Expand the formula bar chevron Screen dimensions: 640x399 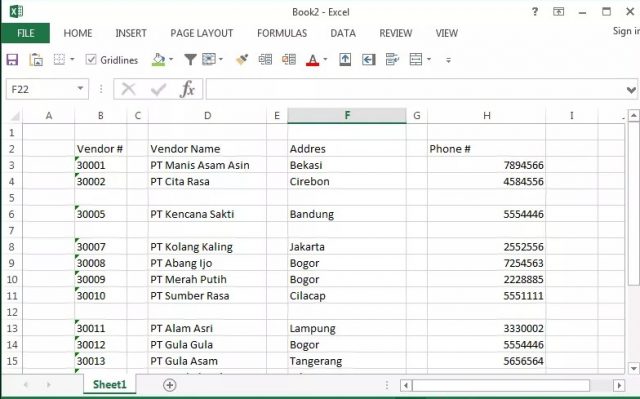(631, 89)
